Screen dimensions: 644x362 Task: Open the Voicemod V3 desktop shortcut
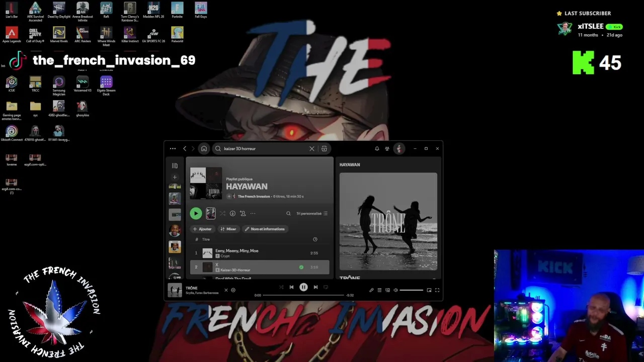tap(83, 84)
